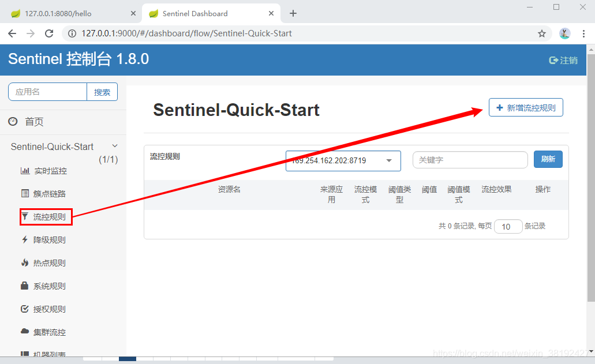Click the dashboard icon next to 首页
595x364 pixels.
click(13, 121)
